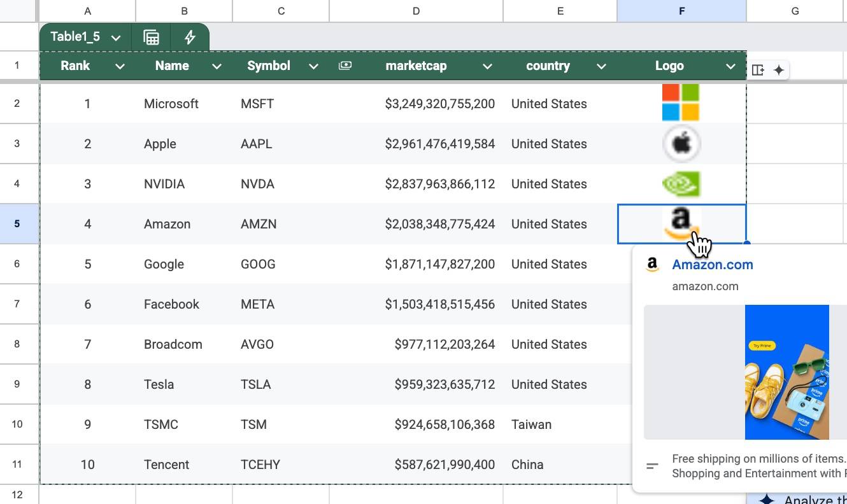Select column G header
This screenshot has width=847, height=504.
click(795, 11)
